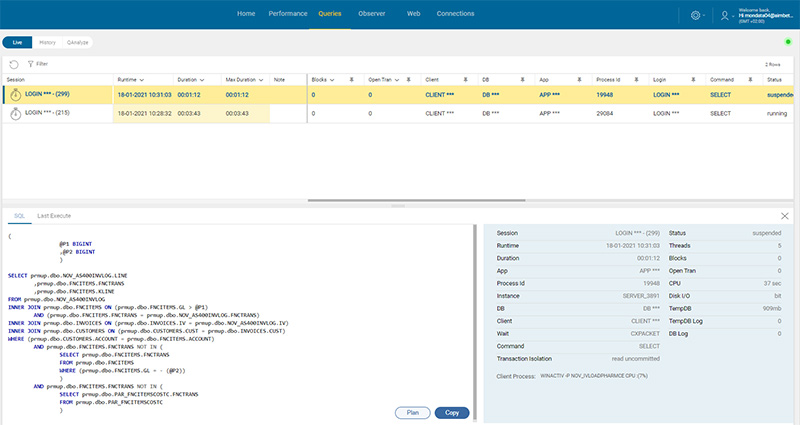Screen dimensions: 800x425
Task: Click the CXPACKET wait value
Action: [x=645, y=334]
